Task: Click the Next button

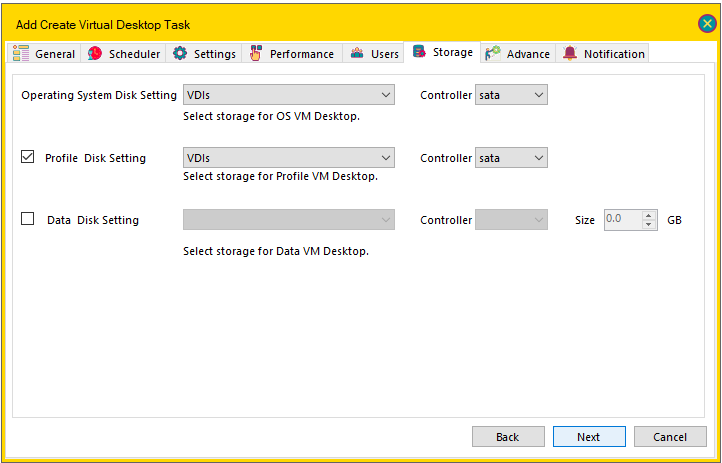Action: coord(589,436)
